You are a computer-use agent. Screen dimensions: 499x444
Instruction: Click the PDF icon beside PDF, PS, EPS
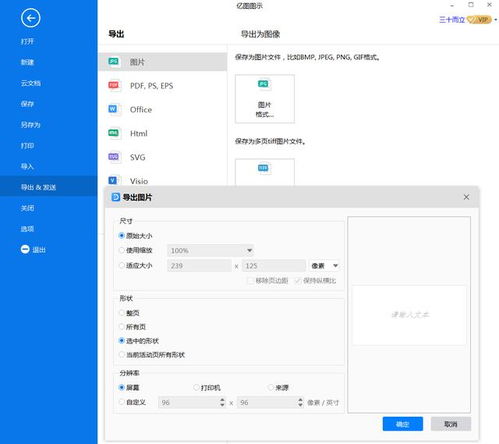coord(114,85)
